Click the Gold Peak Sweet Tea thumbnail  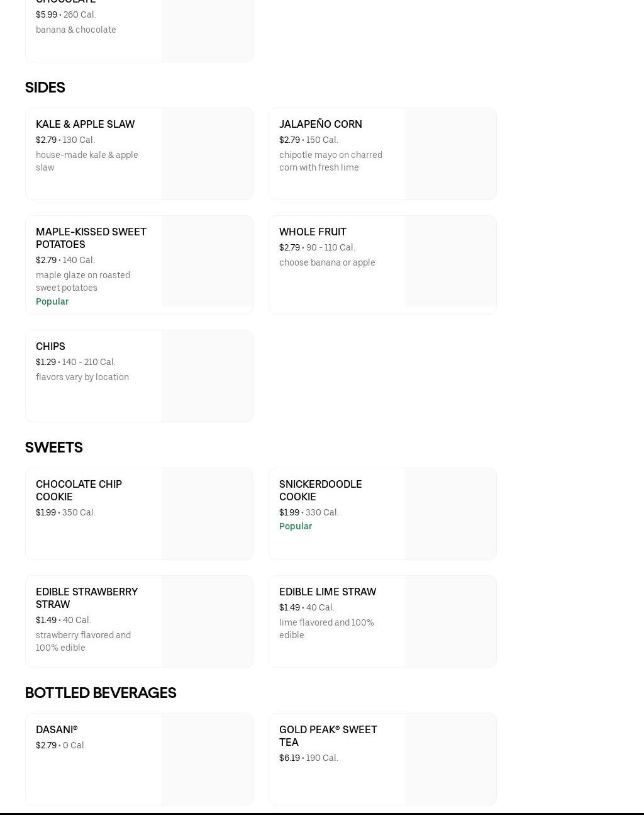click(450, 759)
